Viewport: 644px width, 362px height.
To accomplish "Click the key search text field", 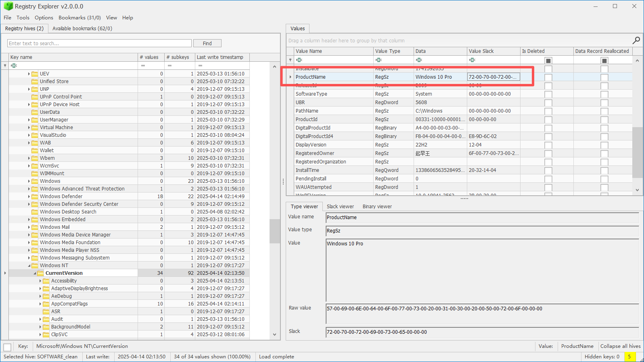I will [99, 43].
